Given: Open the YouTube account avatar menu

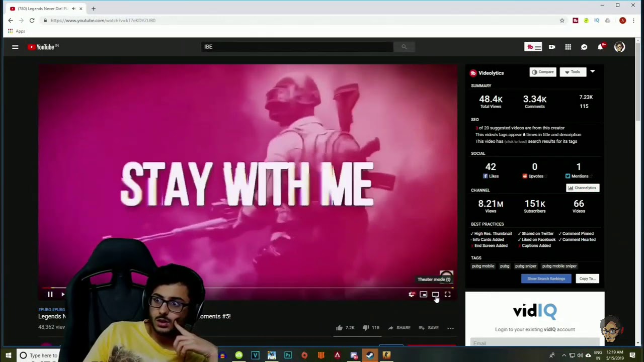Looking at the screenshot, I should pos(619,47).
